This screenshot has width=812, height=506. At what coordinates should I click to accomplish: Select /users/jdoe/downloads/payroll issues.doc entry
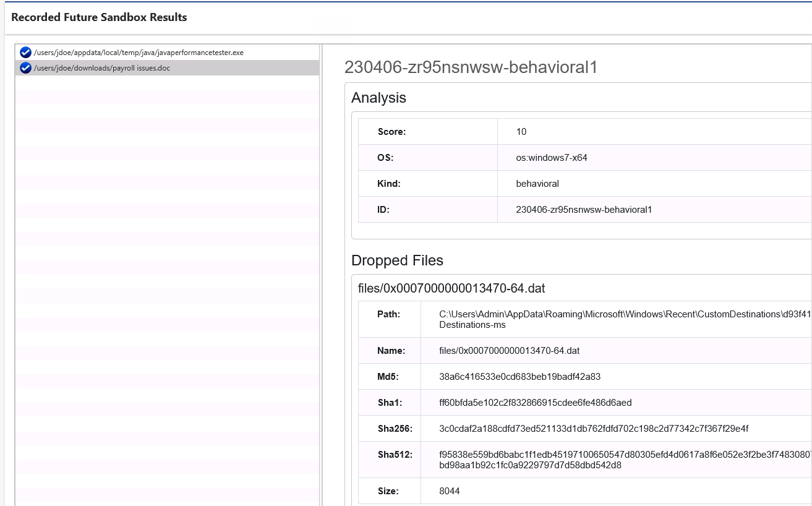[167, 68]
